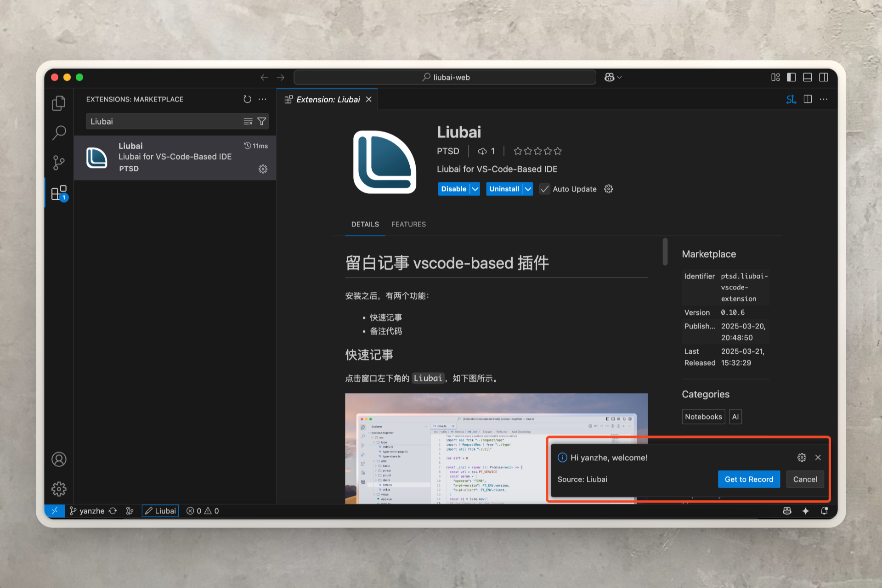Open the Search view icon
Viewport: 882px width, 588px height.
pyautogui.click(x=59, y=133)
